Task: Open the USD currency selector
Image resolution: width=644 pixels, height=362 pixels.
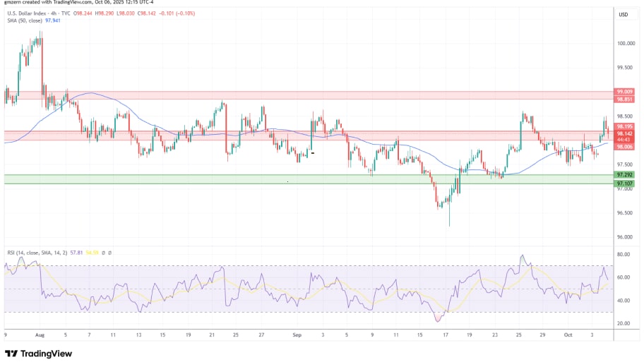Action: (624, 14)
